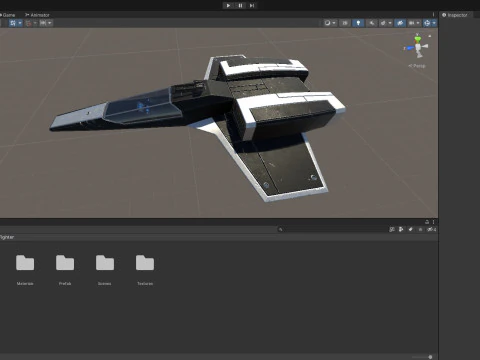Toggle the Project panel lock icon
The height and width of the screenshot is (360, 480).
427,222
